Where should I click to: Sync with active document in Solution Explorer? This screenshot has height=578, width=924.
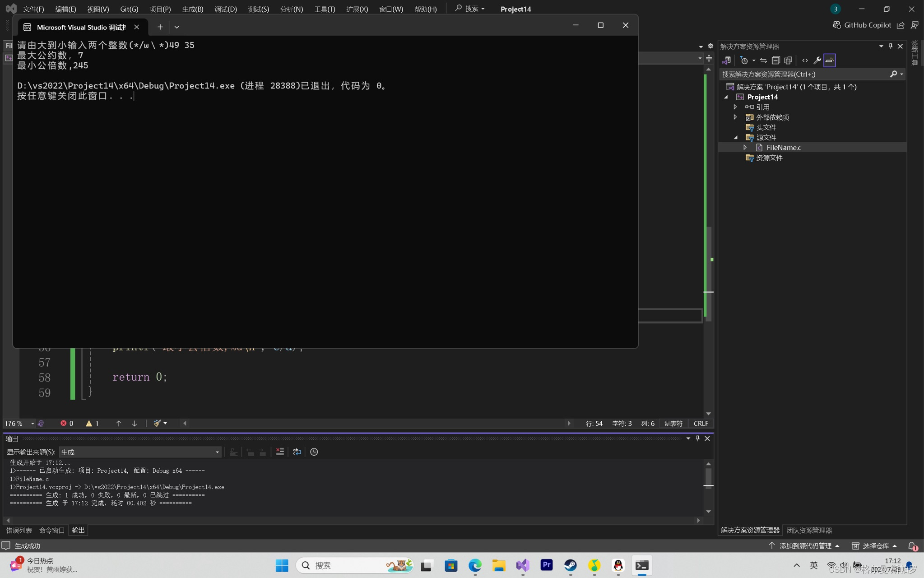763,61
